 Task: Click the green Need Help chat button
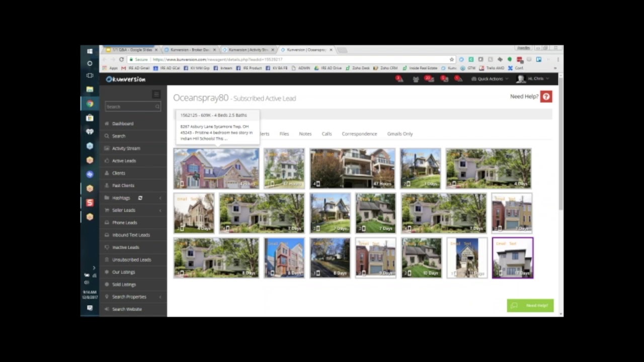(x=530, y=306)
